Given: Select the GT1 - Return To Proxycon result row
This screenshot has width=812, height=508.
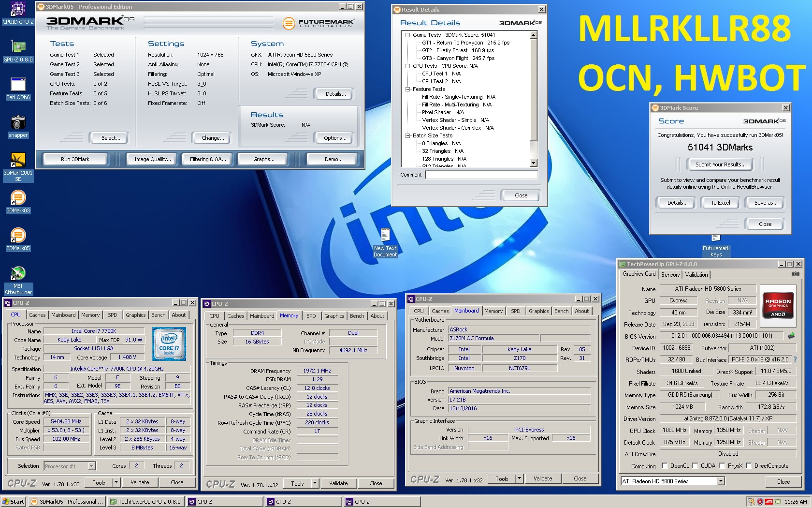Looking at the screenshot, I should 465,43.
